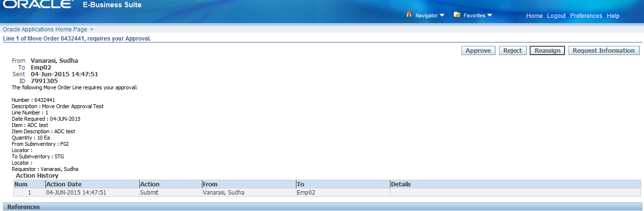644x211 pixels.
Task: Click the notification subject heading line
Action: [x=77, y=38]
